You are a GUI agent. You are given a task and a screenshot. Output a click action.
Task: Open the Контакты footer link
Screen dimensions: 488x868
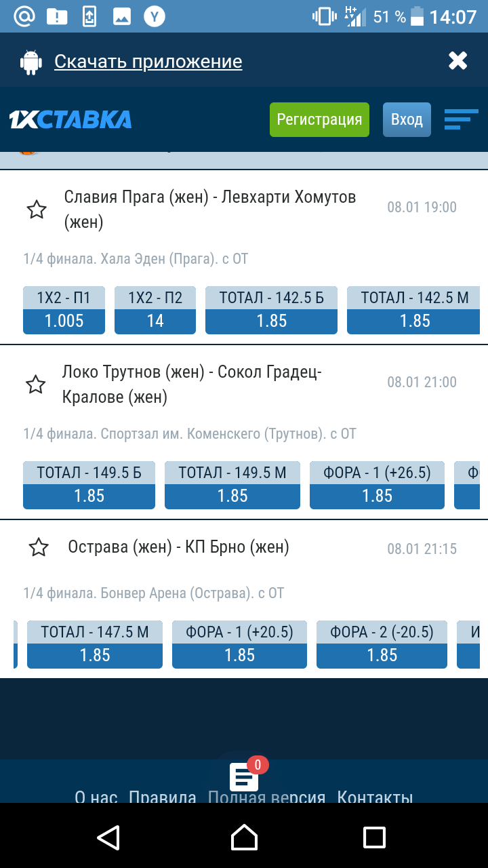[375, 797]
